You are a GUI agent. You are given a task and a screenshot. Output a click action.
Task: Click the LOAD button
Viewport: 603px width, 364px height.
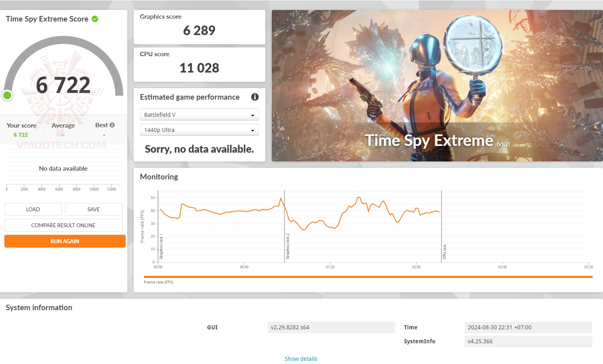33,209
